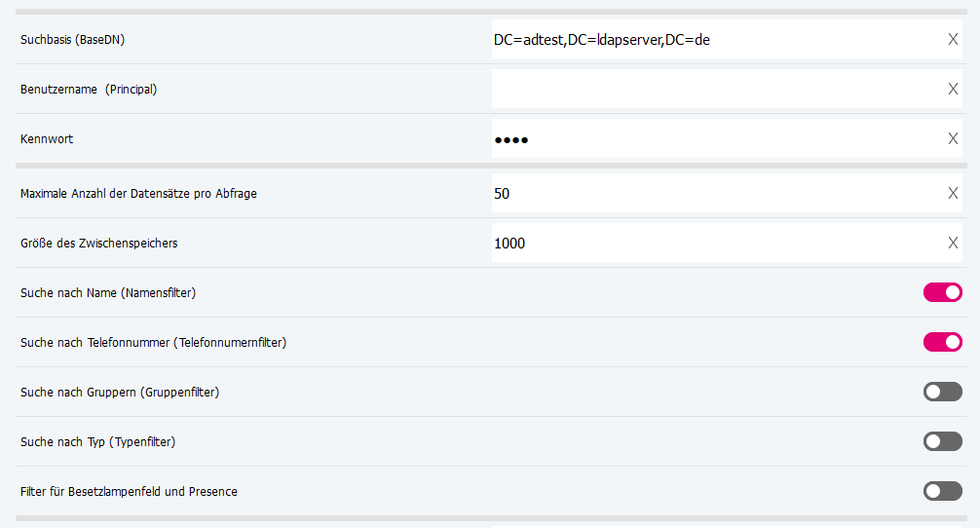Click the "Suche nach Typ (Typenfilter)" label
980x528 pixels.
click(x=97, y=442)
